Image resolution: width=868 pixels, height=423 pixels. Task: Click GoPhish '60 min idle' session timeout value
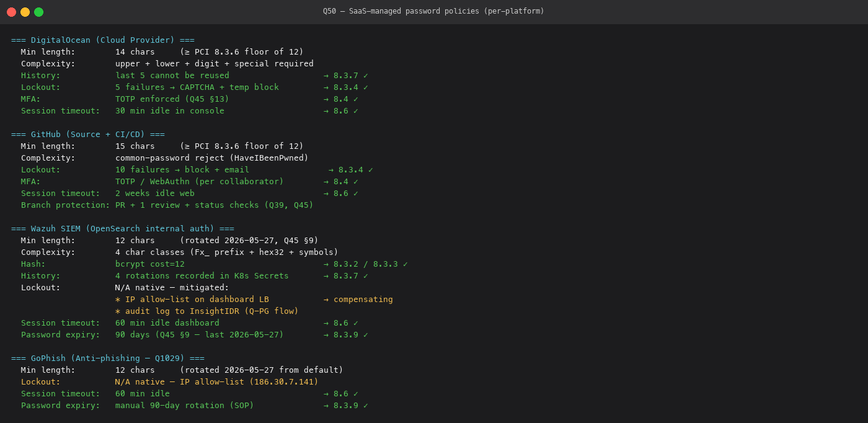143,393
